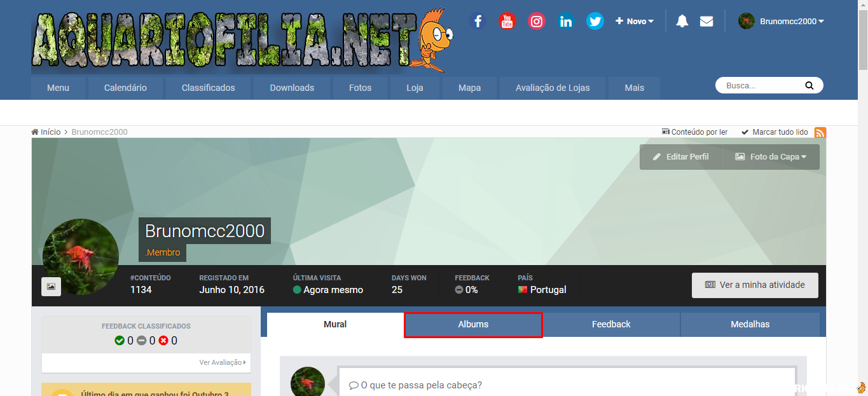Click the search magnifier icon
Viewport: 868px width, 396px height.
pos(809,85)
